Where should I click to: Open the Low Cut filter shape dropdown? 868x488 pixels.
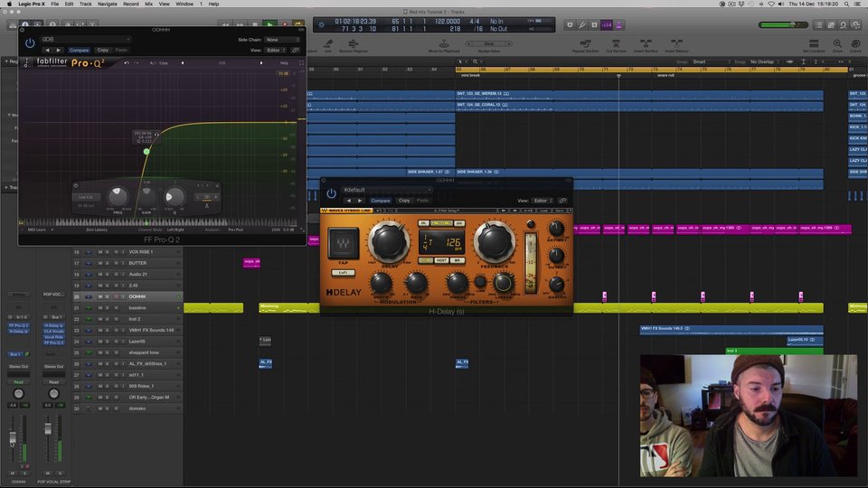point(86,197)
